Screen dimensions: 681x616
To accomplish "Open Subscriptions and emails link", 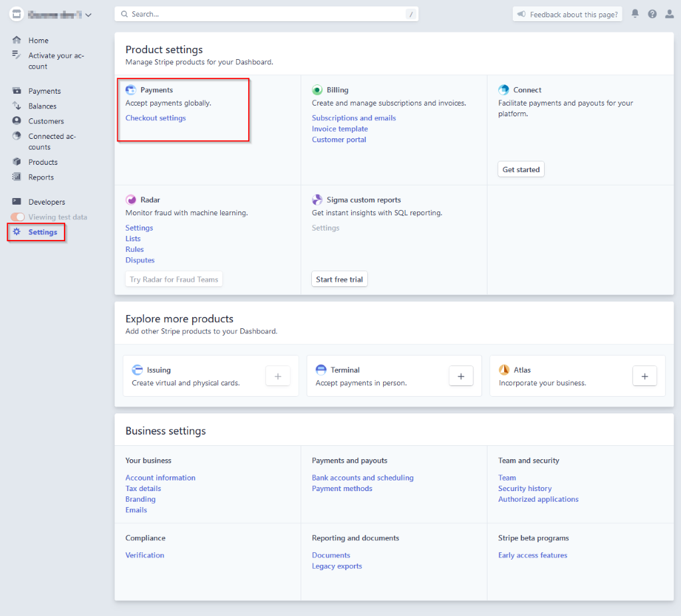I will coord(354,118).
